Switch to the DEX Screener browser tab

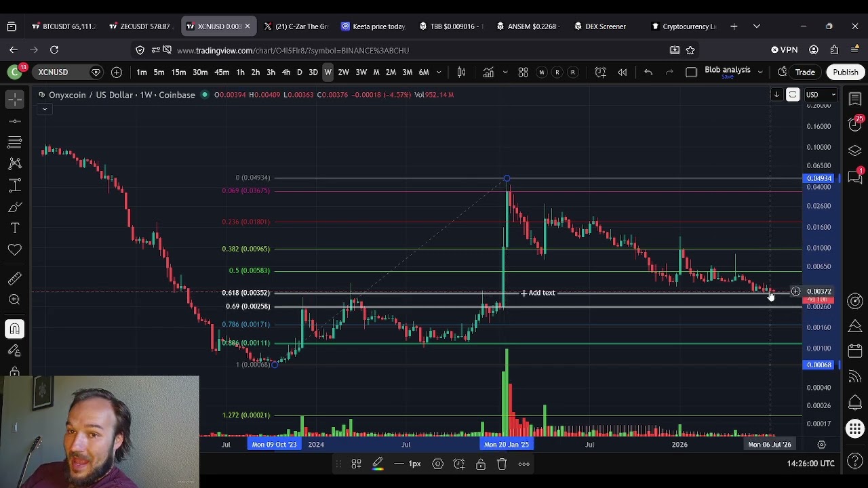pyautogui.click(x=606, y=26)
